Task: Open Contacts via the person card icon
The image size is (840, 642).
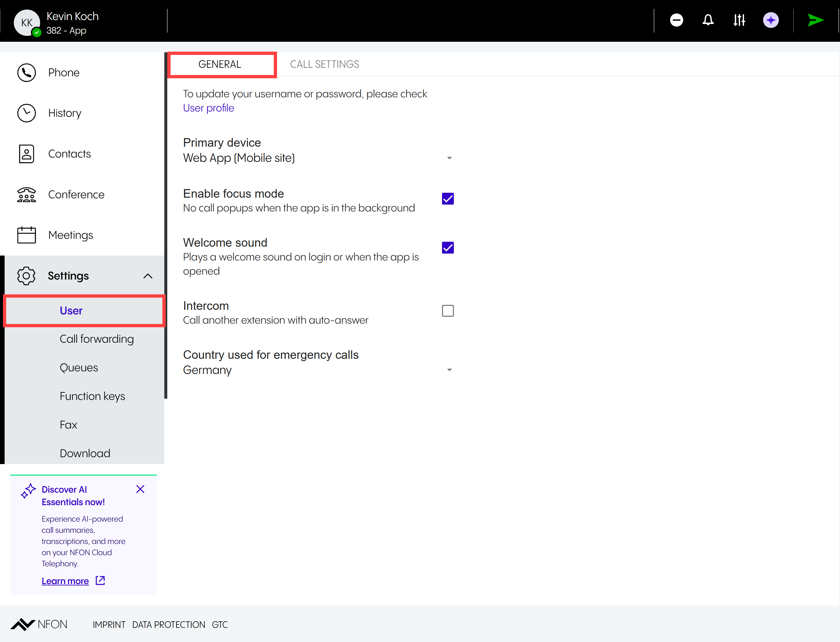Action: click(26, 154)
